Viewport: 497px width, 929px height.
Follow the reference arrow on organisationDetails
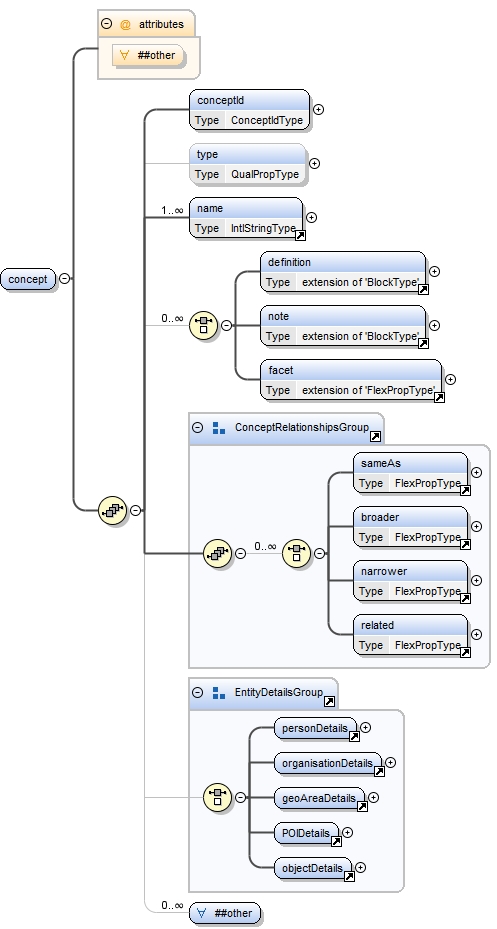[x=379, y=771]
